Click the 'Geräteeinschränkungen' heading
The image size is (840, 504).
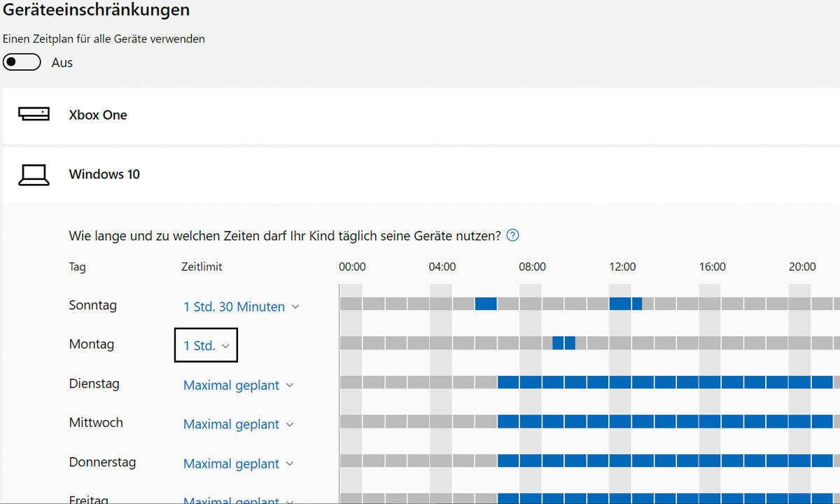pos(97,10)
